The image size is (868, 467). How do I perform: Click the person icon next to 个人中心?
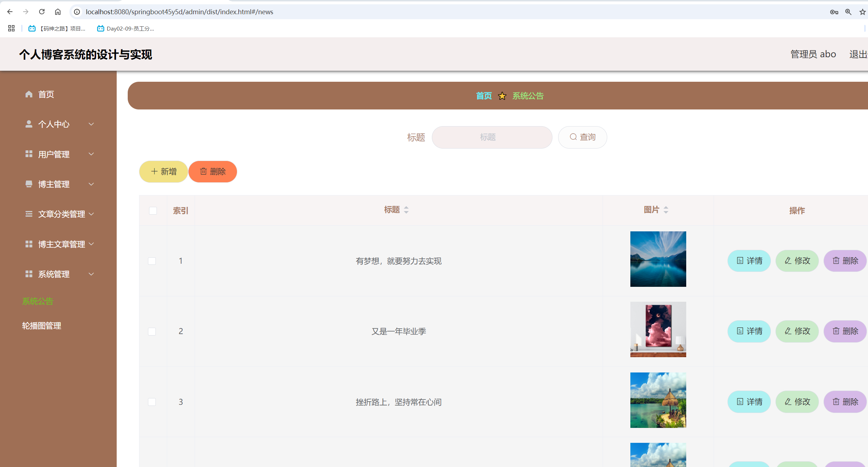[29, 124]
